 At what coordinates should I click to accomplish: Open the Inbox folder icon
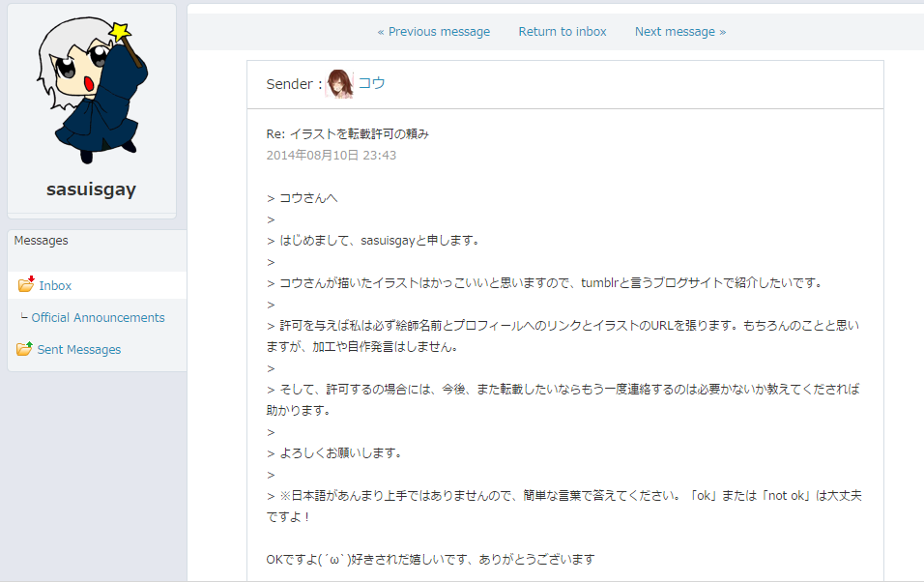coord(26,284)
